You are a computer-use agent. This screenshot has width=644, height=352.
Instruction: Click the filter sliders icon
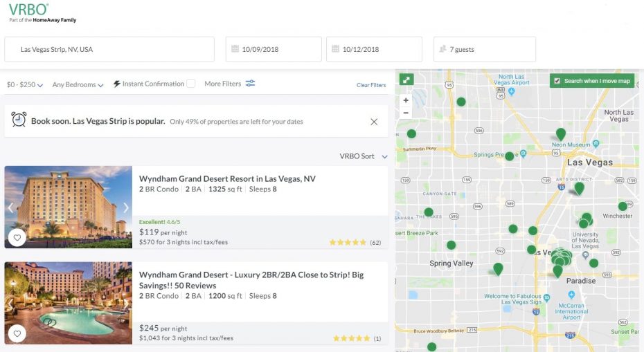point(250,83)
